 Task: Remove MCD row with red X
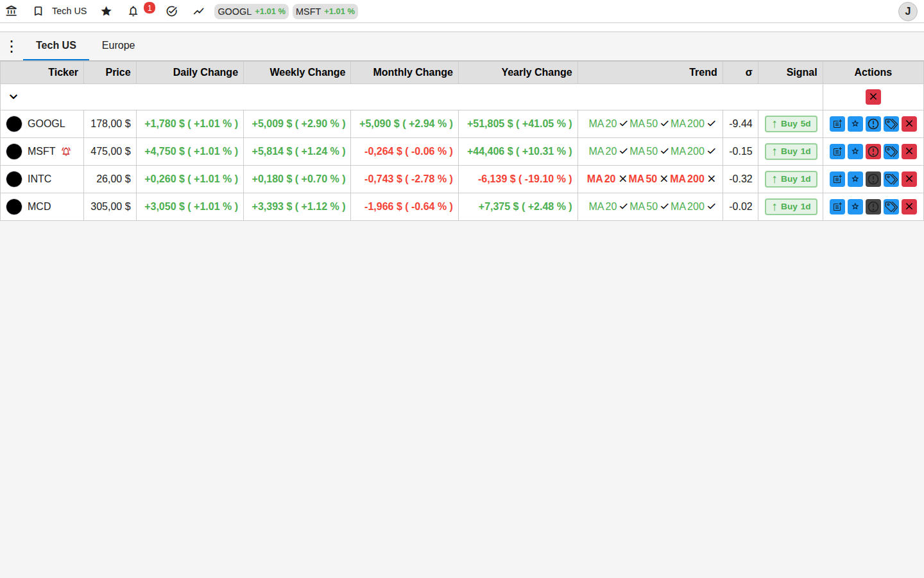[x=909, y=207]
